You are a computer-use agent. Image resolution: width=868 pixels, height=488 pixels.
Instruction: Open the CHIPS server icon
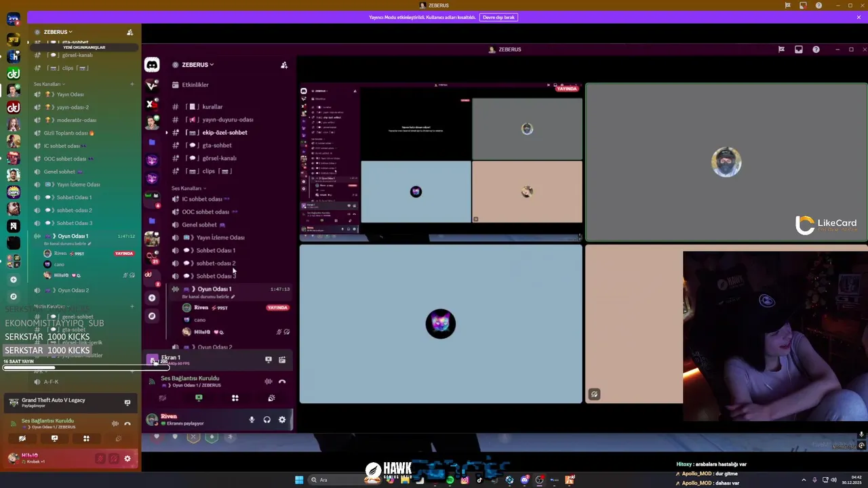[13, 192]
